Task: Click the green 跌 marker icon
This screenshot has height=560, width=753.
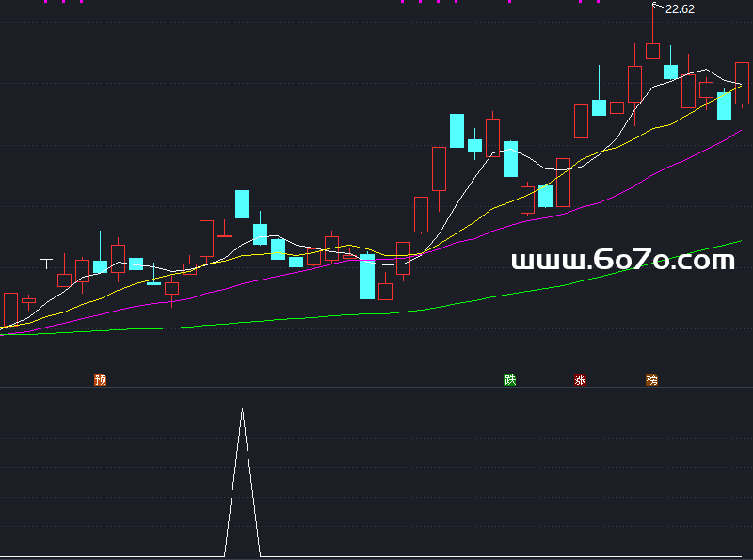Action: pyautogui.click(x=510, y=380)
